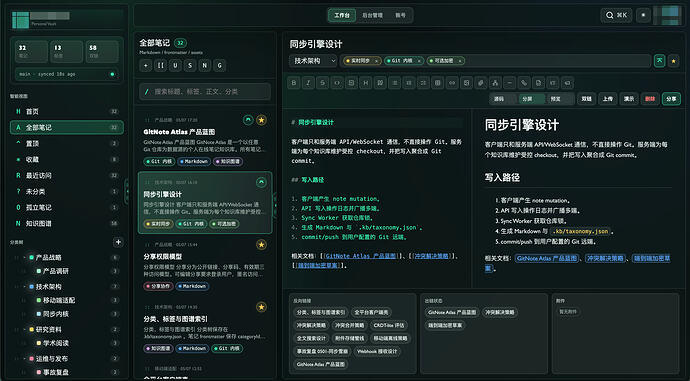Remove the 实时同步 tag from editor

click(x=376, y=61)
